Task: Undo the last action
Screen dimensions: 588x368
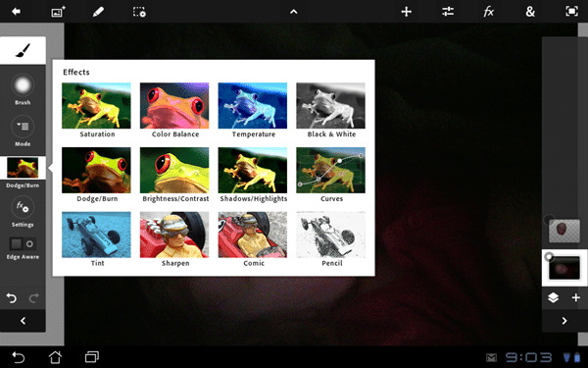Action: click(x=12, y=298)
